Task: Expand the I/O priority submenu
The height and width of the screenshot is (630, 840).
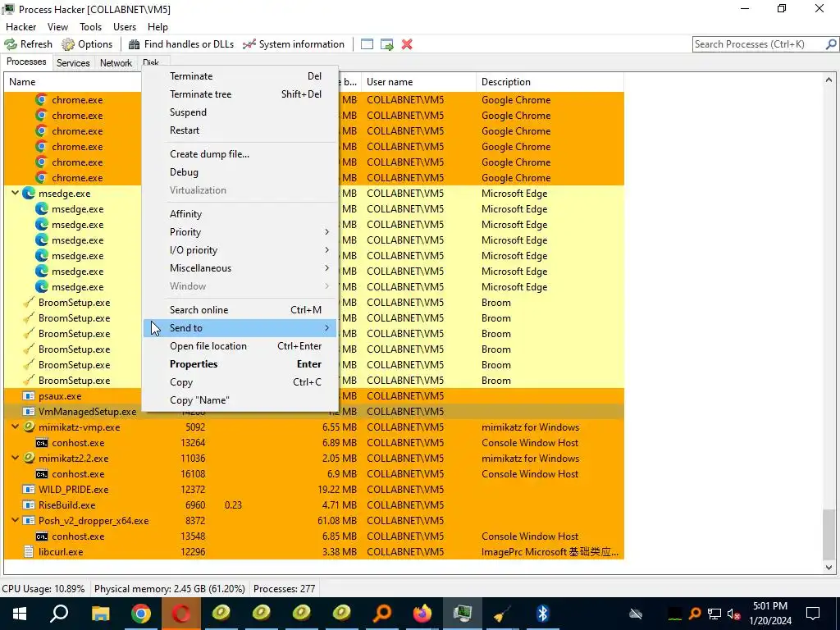Action: point(240,250)
